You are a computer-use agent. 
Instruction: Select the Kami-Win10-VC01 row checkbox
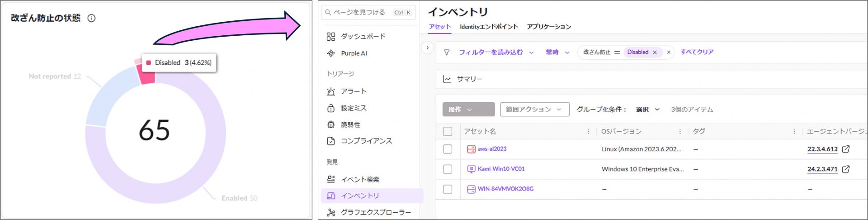(x=448, y=169)
